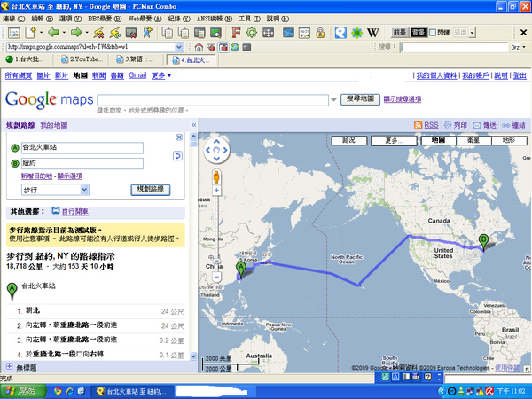Viewport: 532px width, 399px height.
Task: Open the 我的地圖 link
Action: click(53, 126)
